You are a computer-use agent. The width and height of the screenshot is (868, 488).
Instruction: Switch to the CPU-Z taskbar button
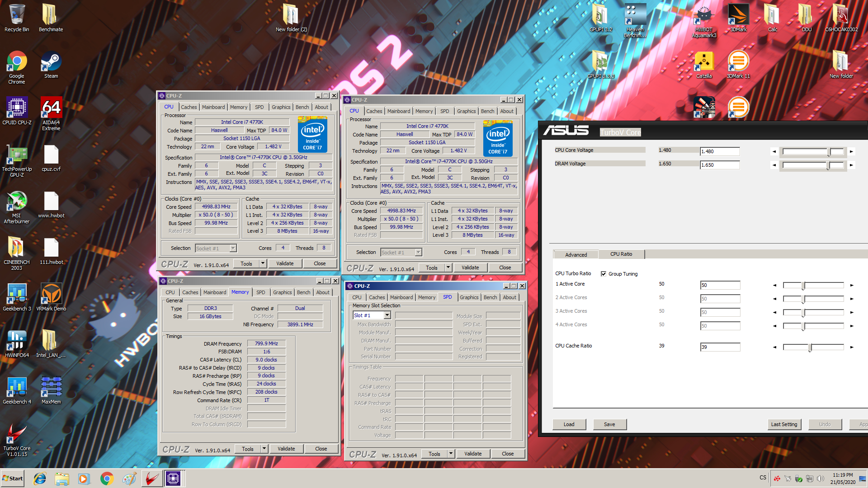point(173,478)
